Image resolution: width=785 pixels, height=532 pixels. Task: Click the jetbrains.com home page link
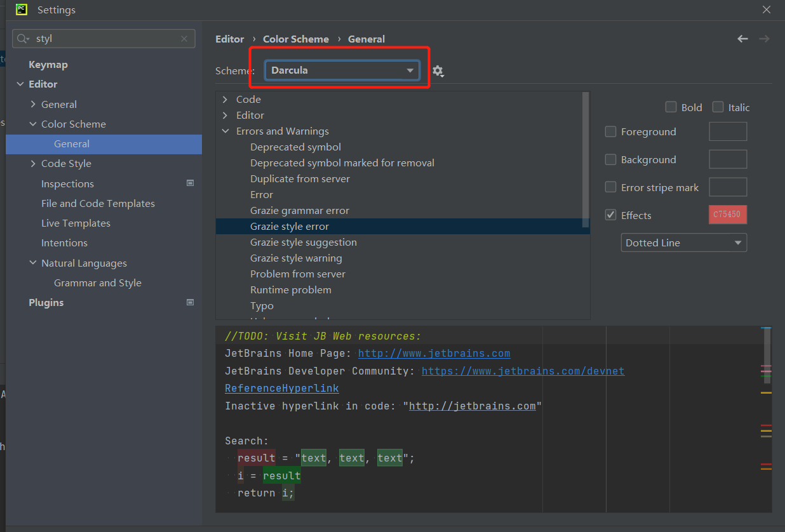pyautogui.click(x=434, y=354)
